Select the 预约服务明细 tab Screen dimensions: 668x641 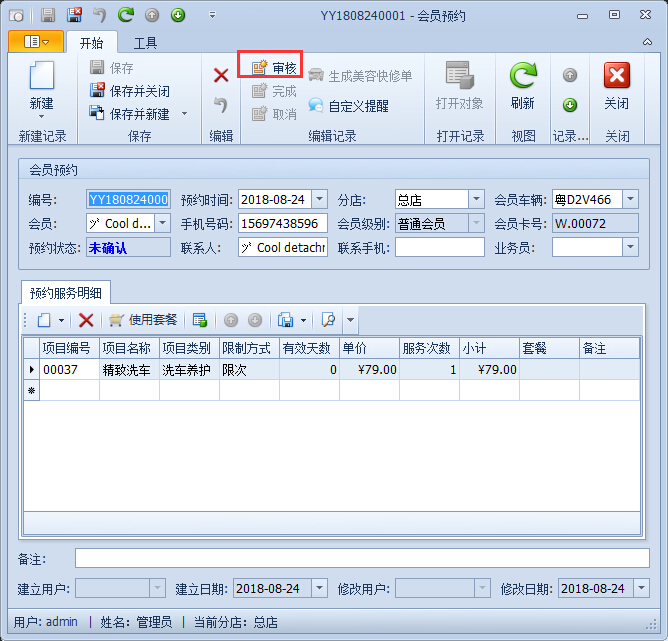click(67, 293)
